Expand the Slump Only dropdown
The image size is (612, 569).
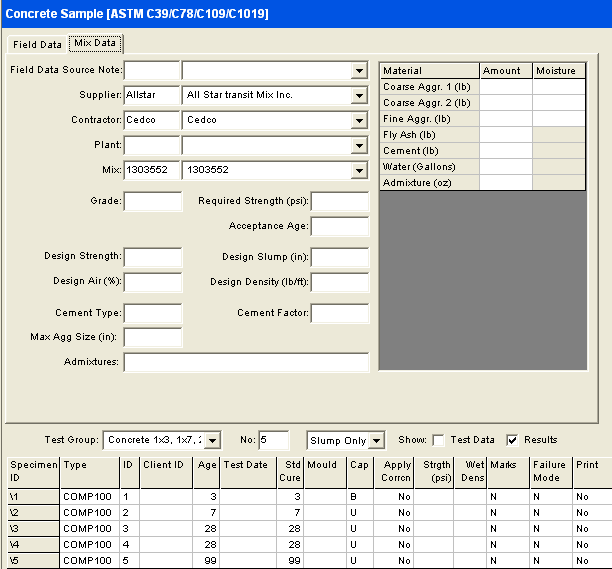coord(376,440)
